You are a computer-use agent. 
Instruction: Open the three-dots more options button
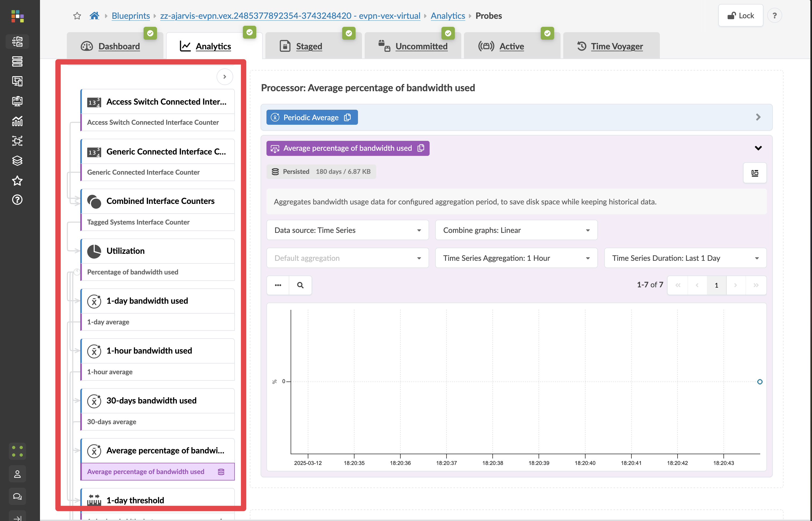278,285
